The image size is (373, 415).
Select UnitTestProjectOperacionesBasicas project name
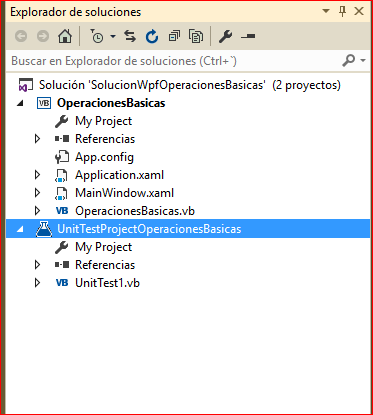[x=149, y=229]
